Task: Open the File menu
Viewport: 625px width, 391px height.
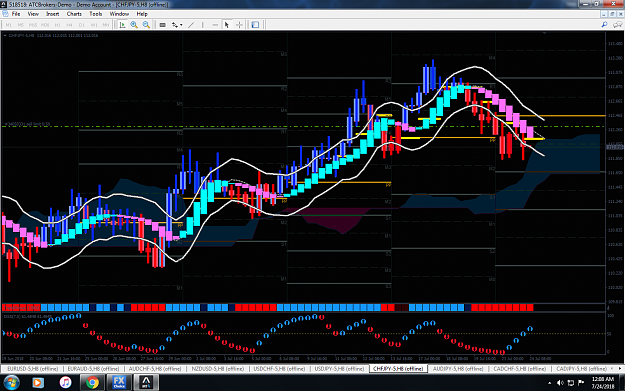Action: 16,14
